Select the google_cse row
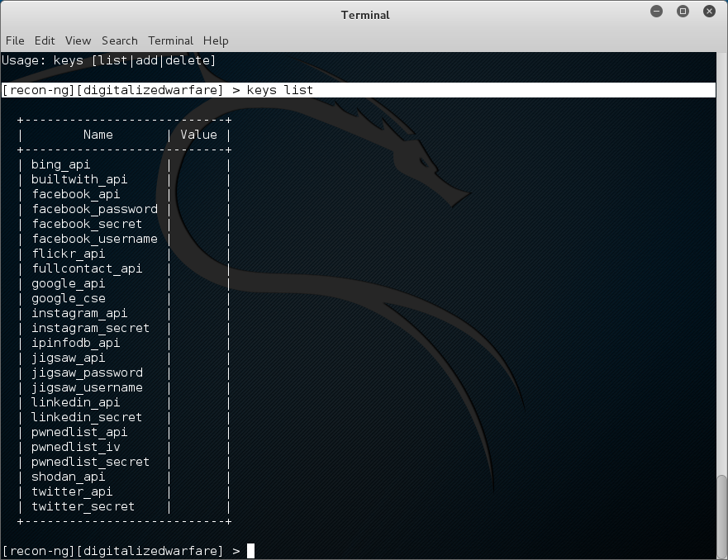 pyautogui.click(x=124, y=298)
